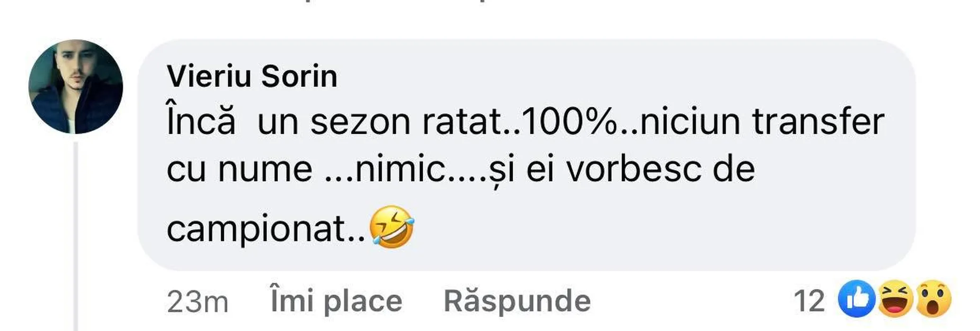Open the 23m timestamp link
Viewport: 980px width, 331px height.
click(197, 302)
